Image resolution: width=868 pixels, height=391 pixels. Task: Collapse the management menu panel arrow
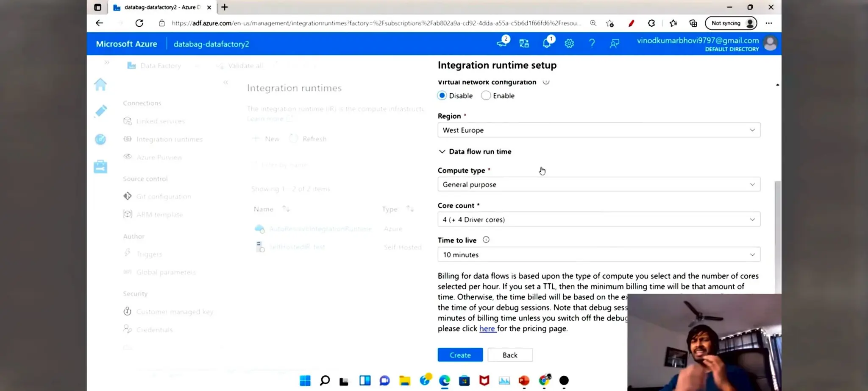226,82
